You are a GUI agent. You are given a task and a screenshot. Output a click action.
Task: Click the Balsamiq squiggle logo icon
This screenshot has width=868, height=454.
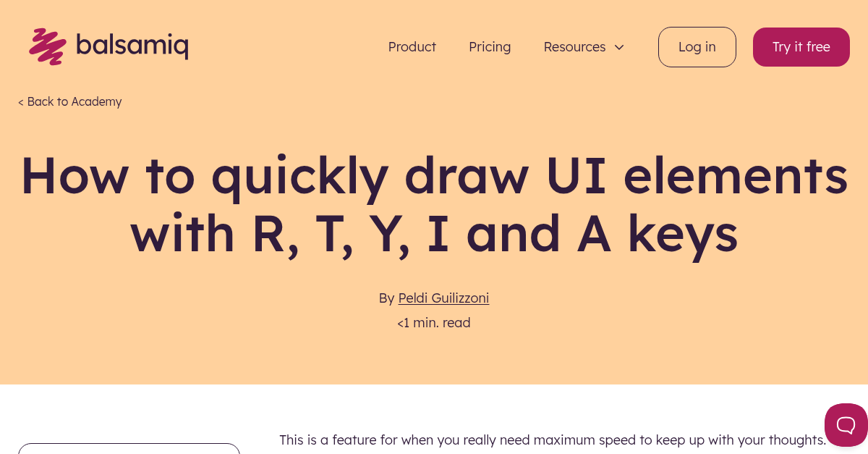pos(46,46)
